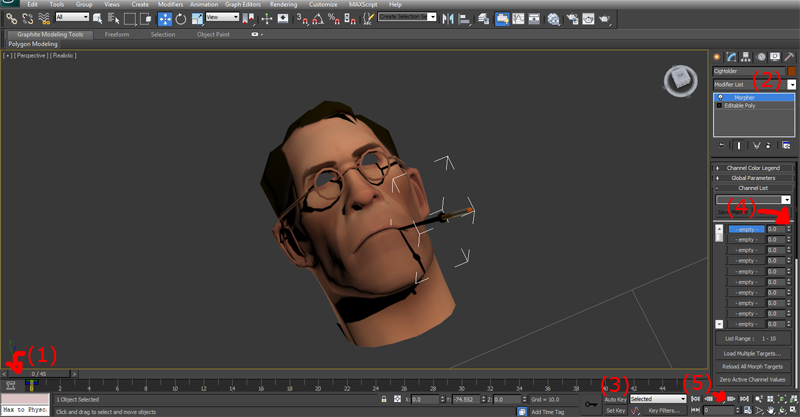The width and height of the screenshot is (800, 417).
Task: Click the Go to Start playback button
Action: point(696,398)
